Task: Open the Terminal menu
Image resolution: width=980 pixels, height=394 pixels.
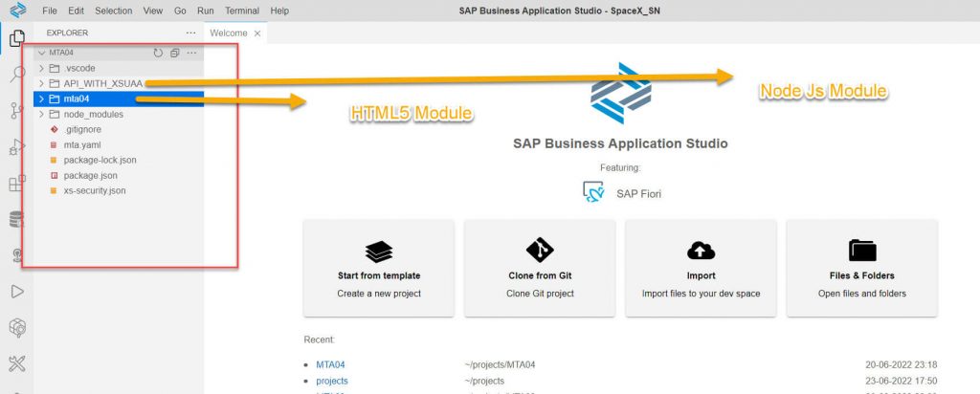Action: [242, 11]
